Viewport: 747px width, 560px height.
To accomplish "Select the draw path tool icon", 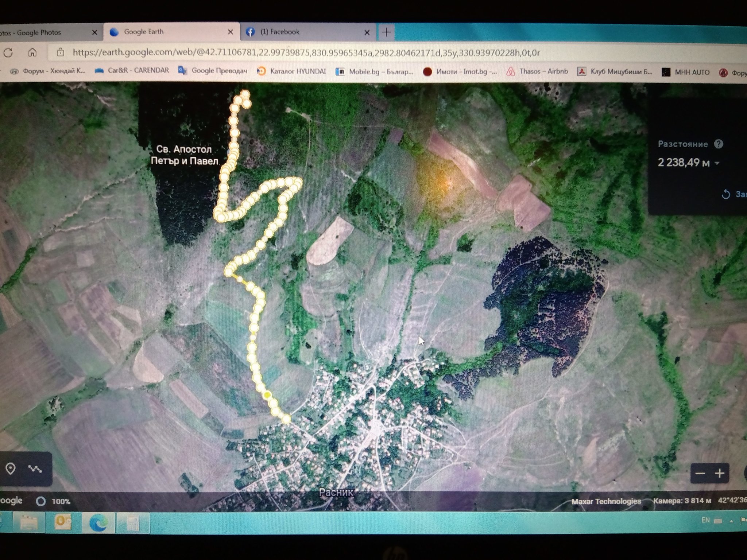I will [x=35, y=468].
